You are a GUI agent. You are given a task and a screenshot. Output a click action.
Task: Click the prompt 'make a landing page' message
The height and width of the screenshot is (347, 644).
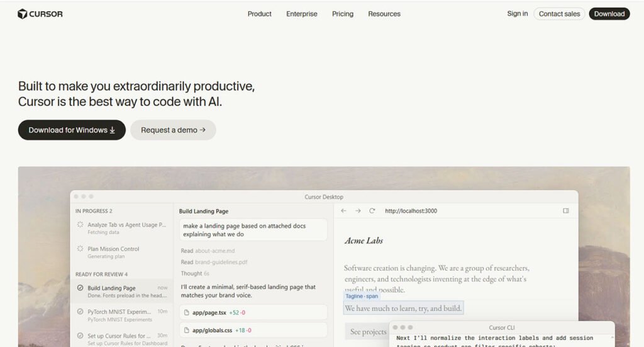pos(253,230)
